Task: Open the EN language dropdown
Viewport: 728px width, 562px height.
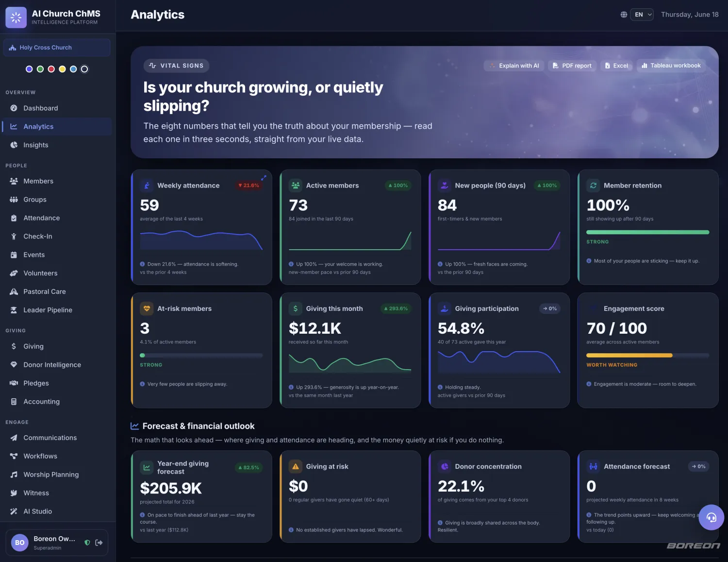Action: pos(642,15)
